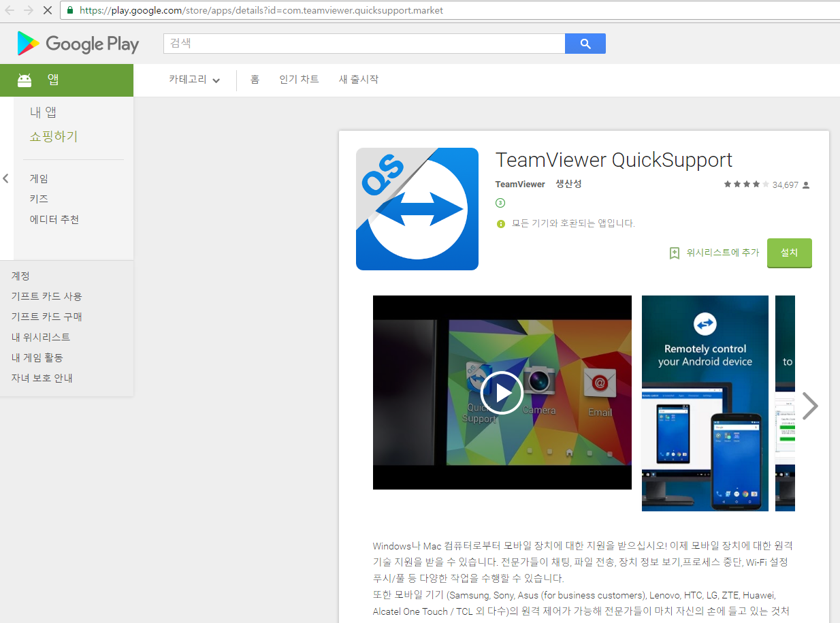Viewport: 840px width, 623px height.
Task: Go back with the browser back arrow
Action: point(9,10)
